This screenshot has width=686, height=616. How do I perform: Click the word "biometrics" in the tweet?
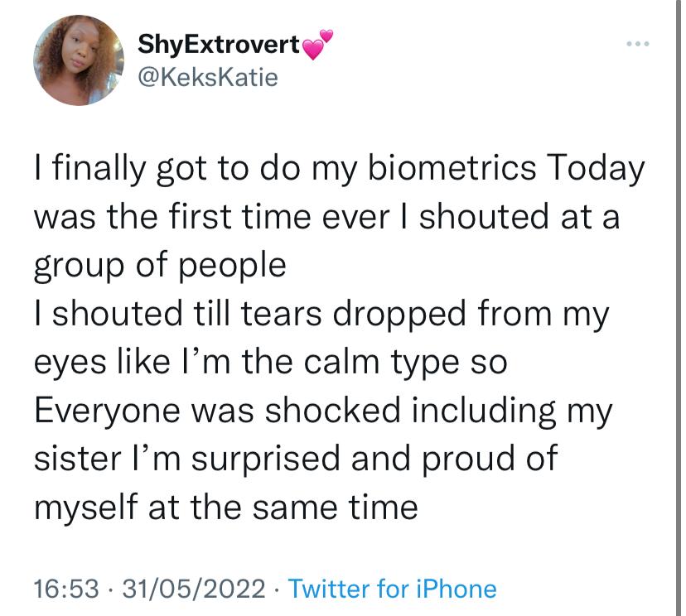[452, 168]
